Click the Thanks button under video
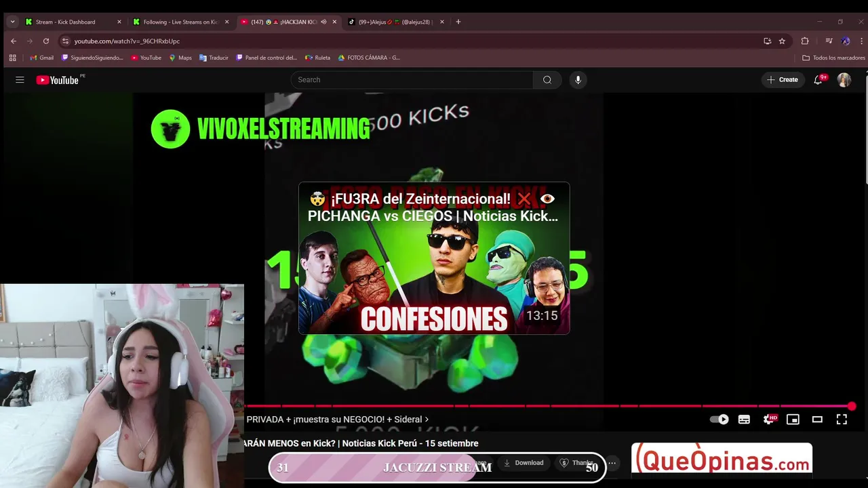Viewport: 868px width, 488px height. tap(577, 463)
